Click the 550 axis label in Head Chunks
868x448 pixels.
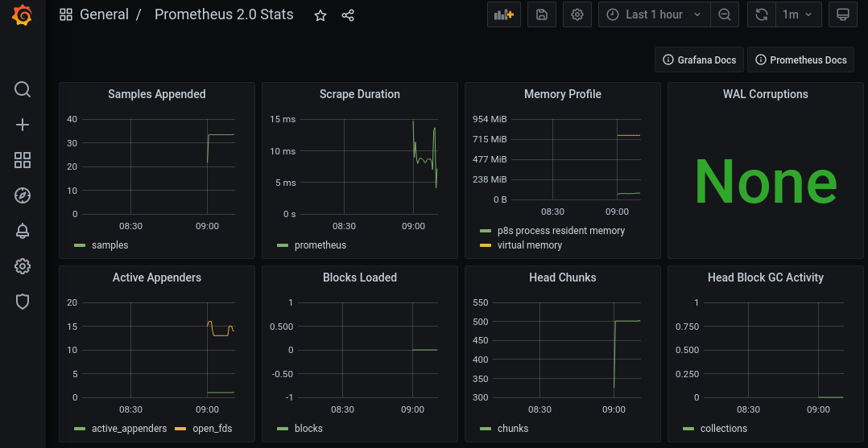(479, 302)
